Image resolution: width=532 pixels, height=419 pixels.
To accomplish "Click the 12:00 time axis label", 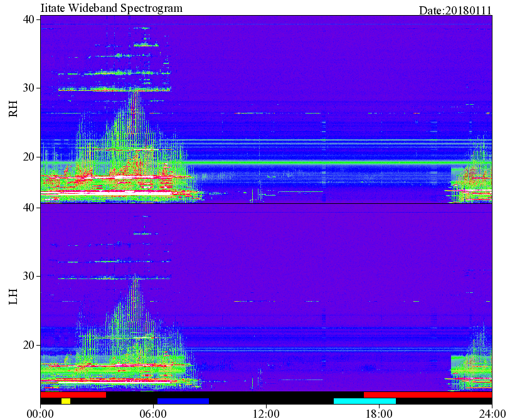I will coord(266,414).
